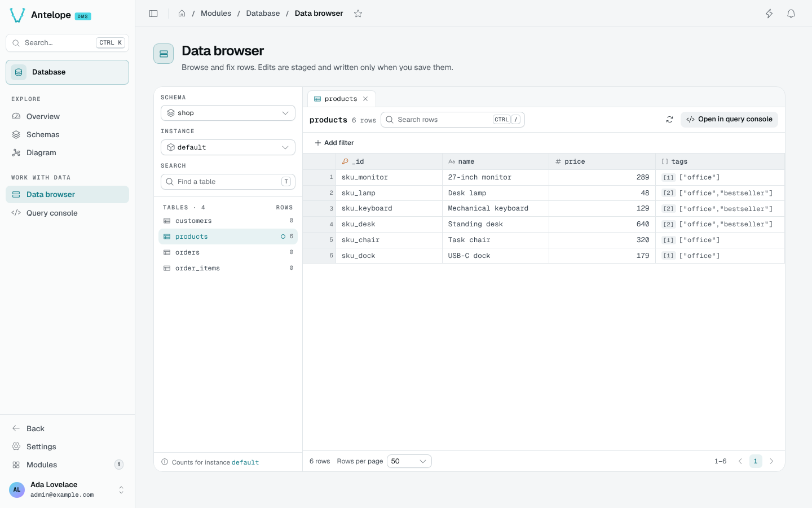Open Schemas in the sidebar
The width and height of the screenshot is (812, 508).
tap(67, 134)
